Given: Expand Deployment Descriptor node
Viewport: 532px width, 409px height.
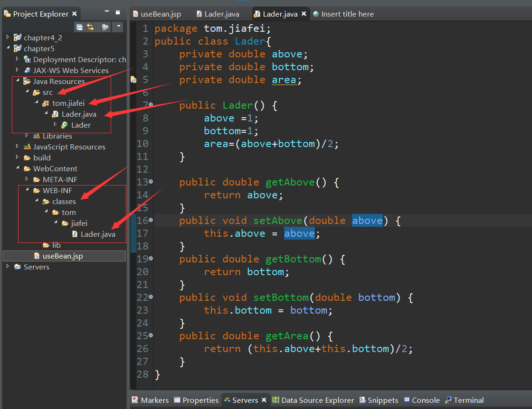Looking at the screenshot, I should (x=17, y=59).
